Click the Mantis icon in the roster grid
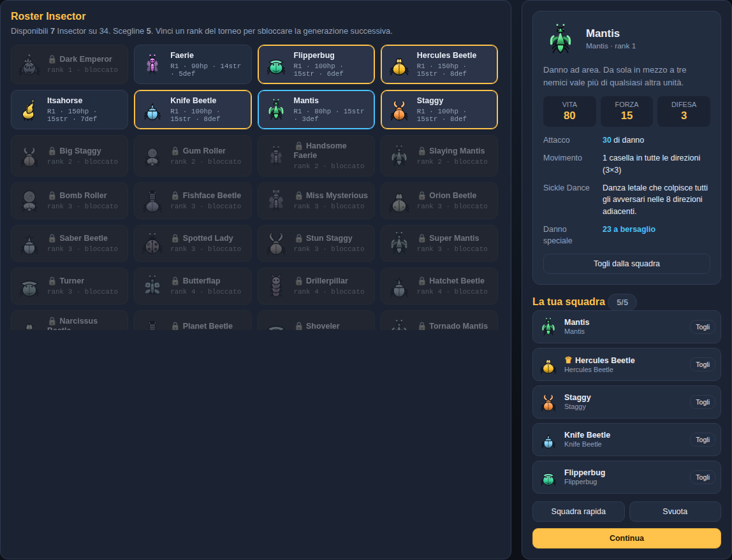This screenshot has width=732, height=560. click(276, 110)
